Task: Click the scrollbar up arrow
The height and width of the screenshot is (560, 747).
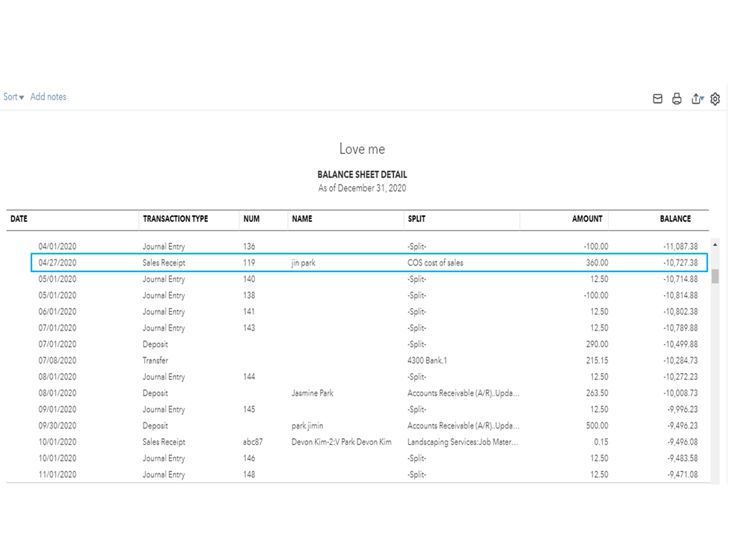Action: coord(715,245)
